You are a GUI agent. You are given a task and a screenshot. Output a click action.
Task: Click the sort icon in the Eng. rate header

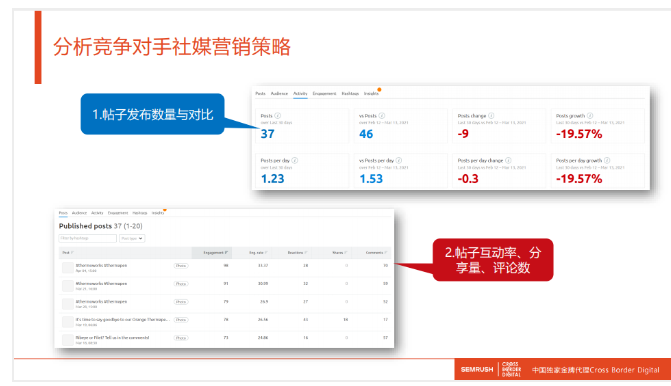click(266, 252)
